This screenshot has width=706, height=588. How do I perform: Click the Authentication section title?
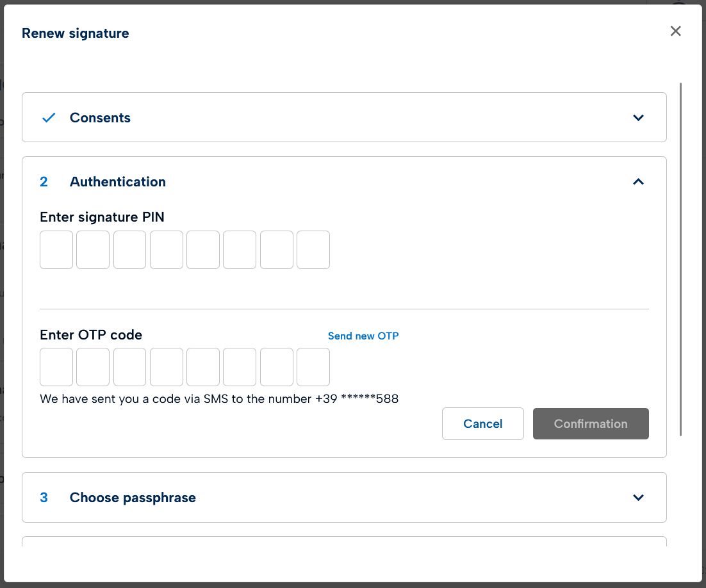118,182
